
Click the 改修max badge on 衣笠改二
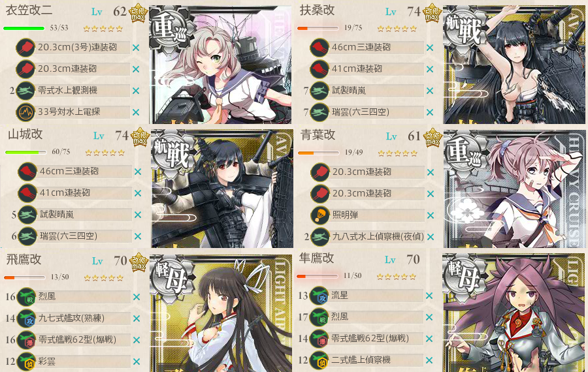[138, 14]
